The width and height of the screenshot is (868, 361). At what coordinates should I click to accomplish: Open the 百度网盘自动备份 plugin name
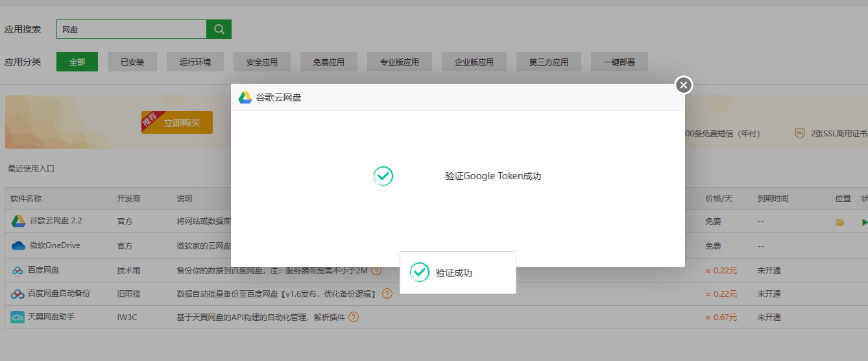point(59,293)
